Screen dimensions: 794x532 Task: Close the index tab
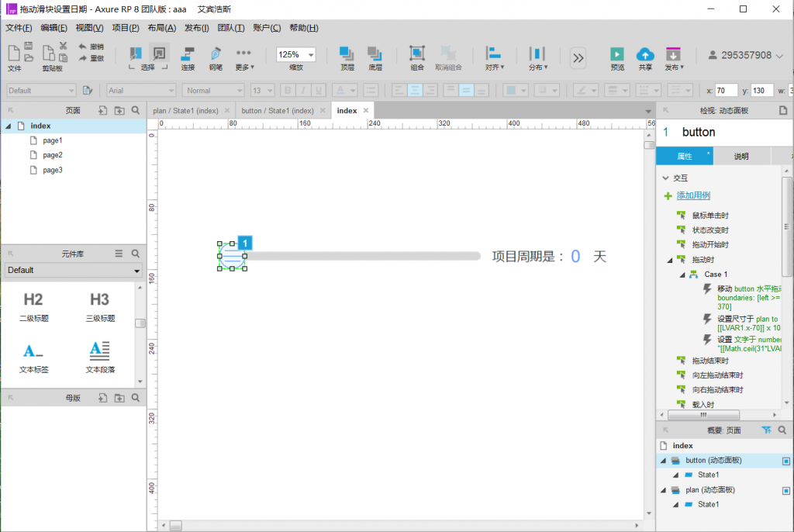pos(366,110)
